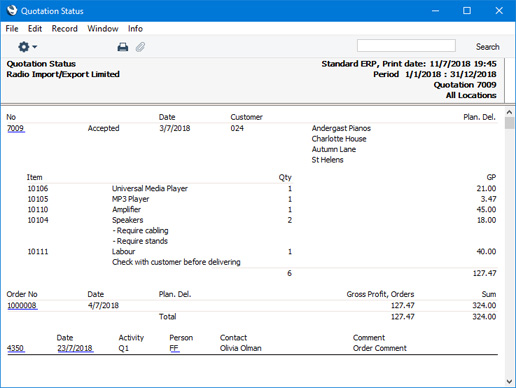
Task: Click item code 10110
Action: pos(38,210)
